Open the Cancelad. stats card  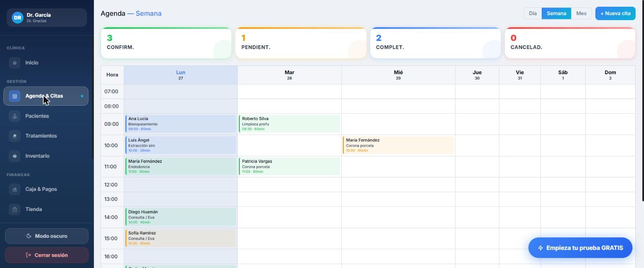(570, 43)
